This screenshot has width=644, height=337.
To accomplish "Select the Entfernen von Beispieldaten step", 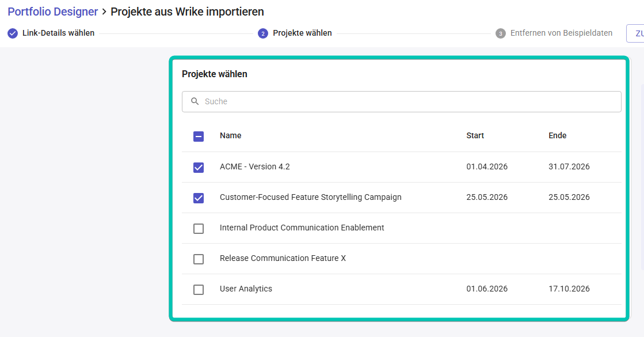I will (561, 33).
